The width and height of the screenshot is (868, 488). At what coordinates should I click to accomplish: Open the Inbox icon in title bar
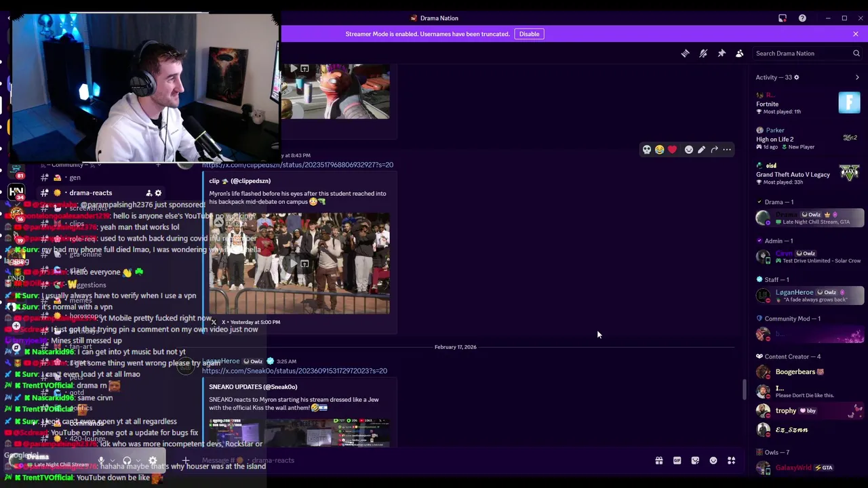[x=783, y=18]
